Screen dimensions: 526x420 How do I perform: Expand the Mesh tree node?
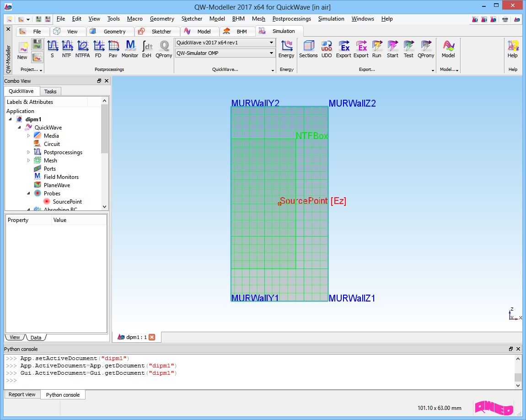28,161
